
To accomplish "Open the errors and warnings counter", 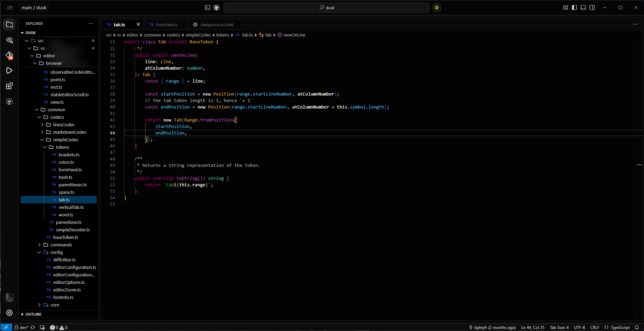I will (59, 327).
